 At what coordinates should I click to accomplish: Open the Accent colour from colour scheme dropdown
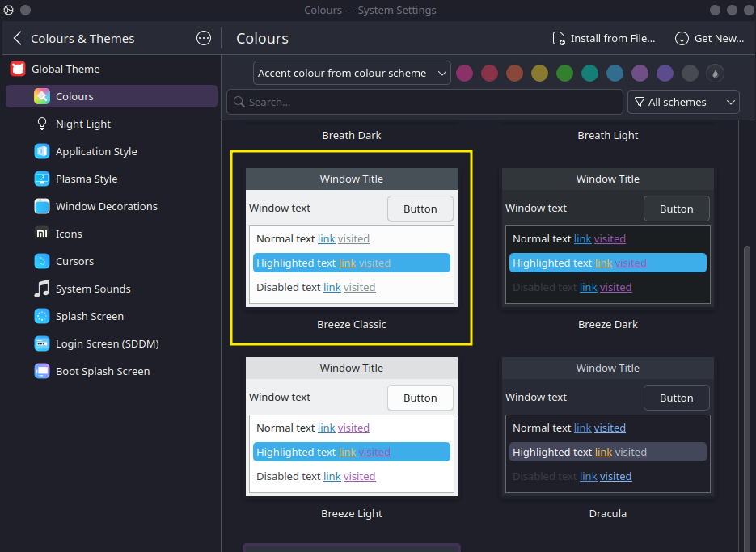pos(352,73)
